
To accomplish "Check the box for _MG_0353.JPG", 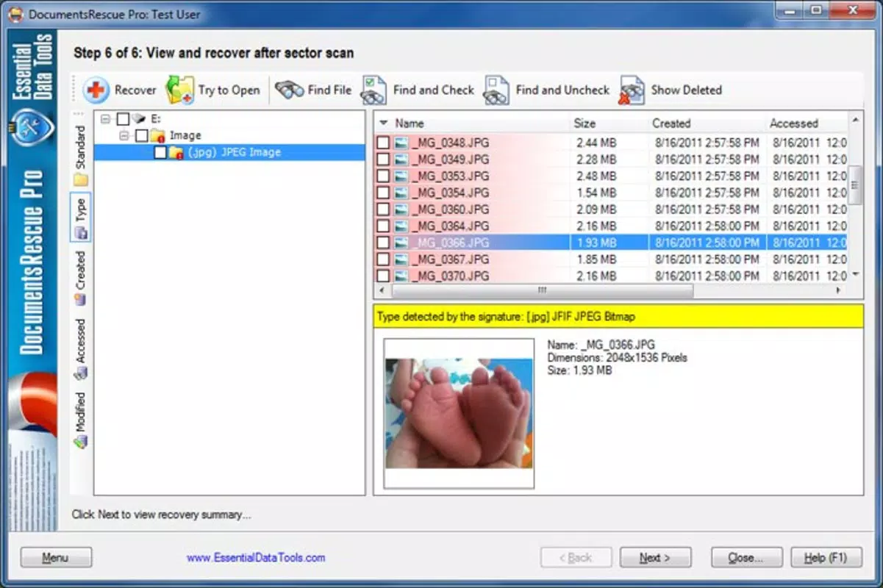I will tap(383, 176).
